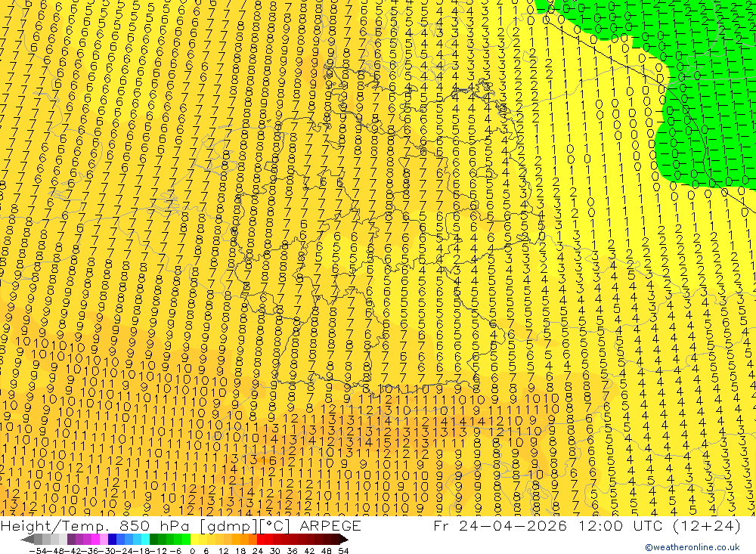Click the dark purple swatch above -42

(x=71, y=540)
